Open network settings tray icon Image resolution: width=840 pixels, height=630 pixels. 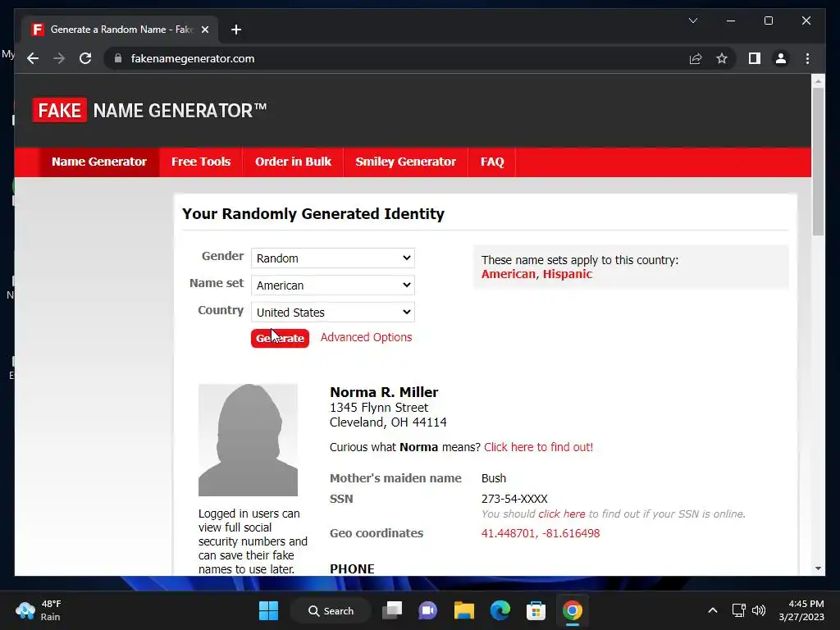pyautogui.click(x=739, y=610)
